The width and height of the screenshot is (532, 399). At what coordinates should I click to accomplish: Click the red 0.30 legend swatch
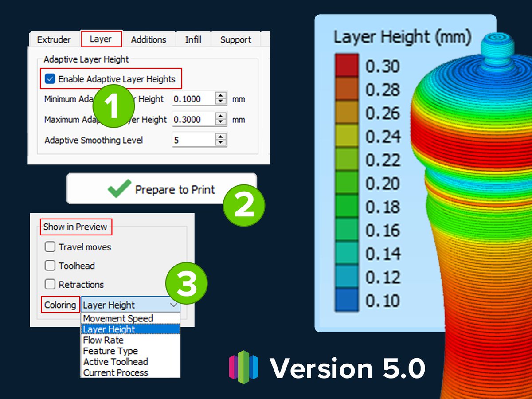click(346, 66)
